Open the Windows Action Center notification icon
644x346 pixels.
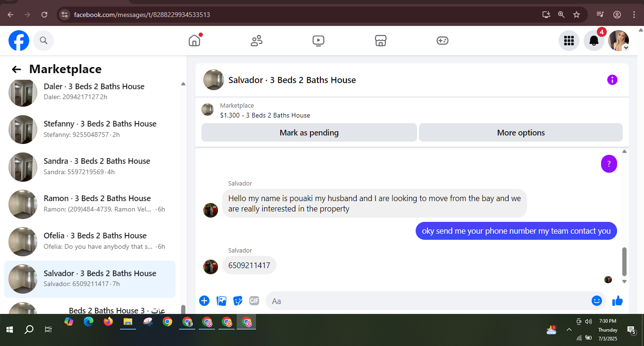click(631, 329)
